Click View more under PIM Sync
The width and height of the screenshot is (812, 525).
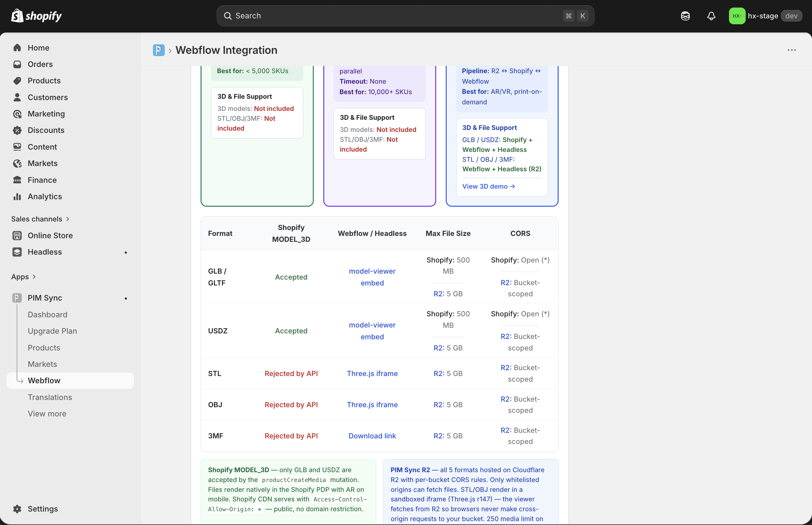tap(47, 413)
